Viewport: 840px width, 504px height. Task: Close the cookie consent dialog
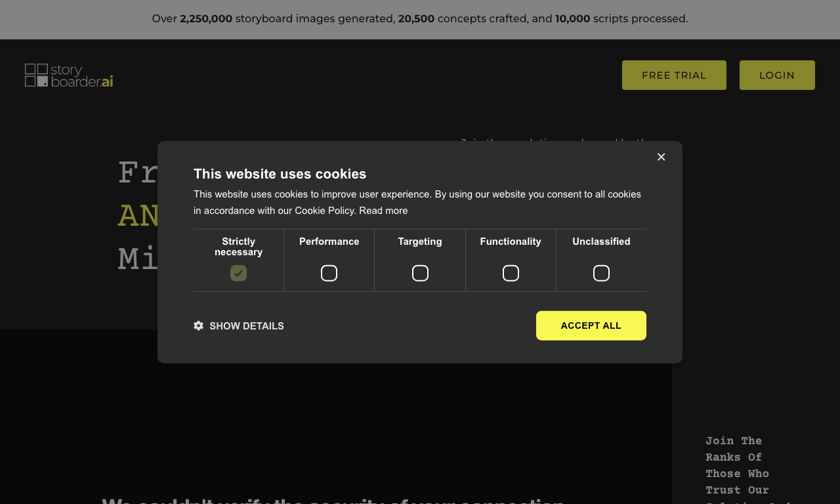pos(661,157)
